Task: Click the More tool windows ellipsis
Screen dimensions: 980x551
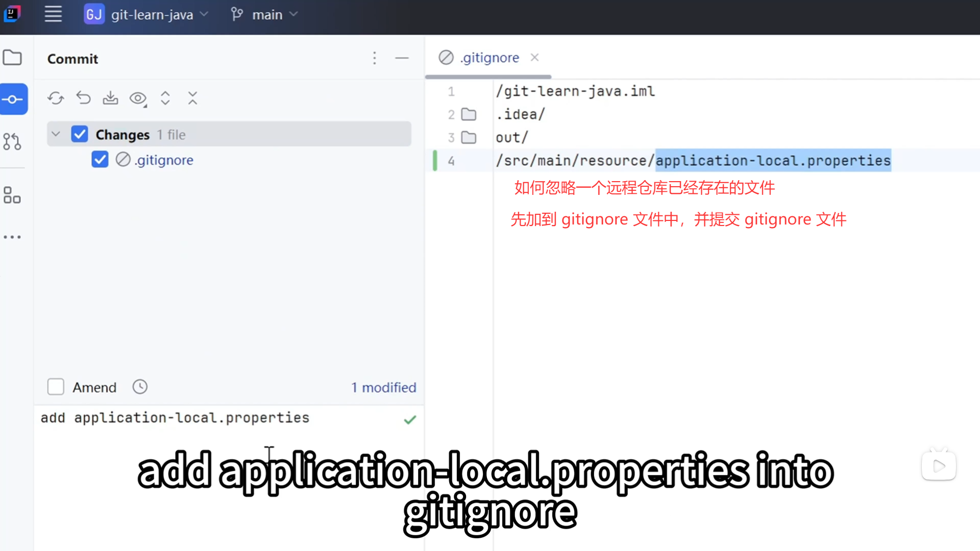Action: (x=12, y=237)
